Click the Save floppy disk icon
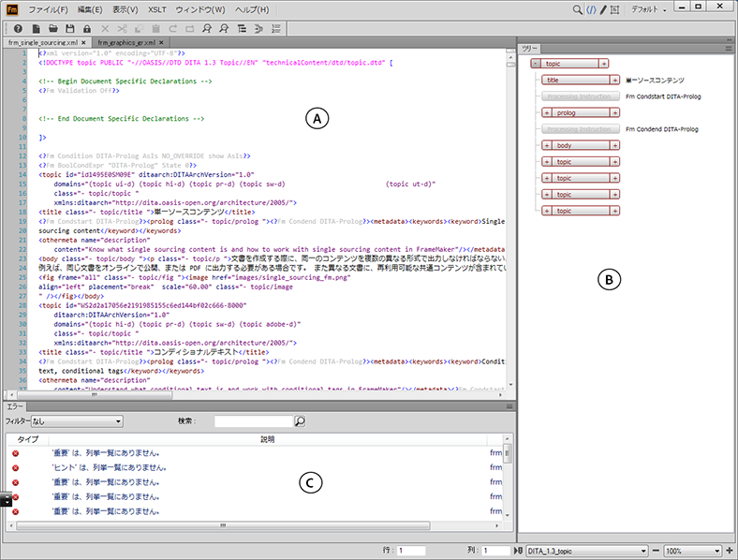This screenshot has width=738, height=560. click(70, 29)
